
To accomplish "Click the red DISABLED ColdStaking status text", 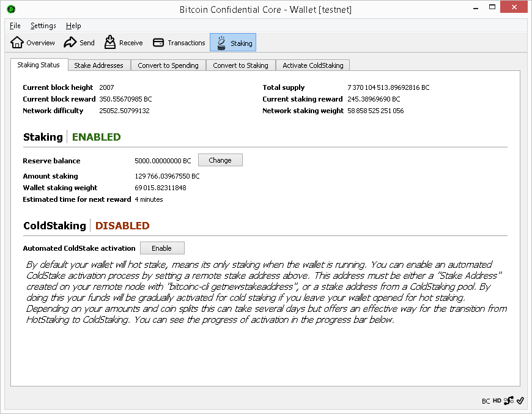I will [122, 226].
